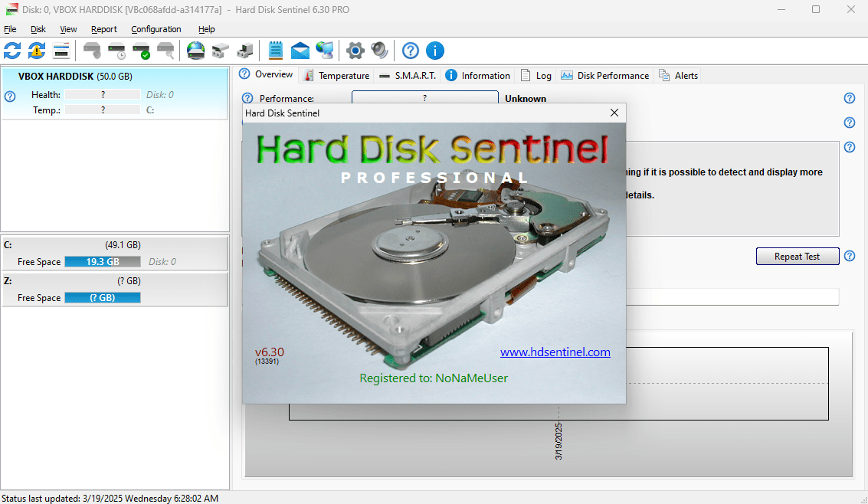This screenshot has height=504, width=868.
Task: Click the status bar last updated text
Action: pos(110,498)
